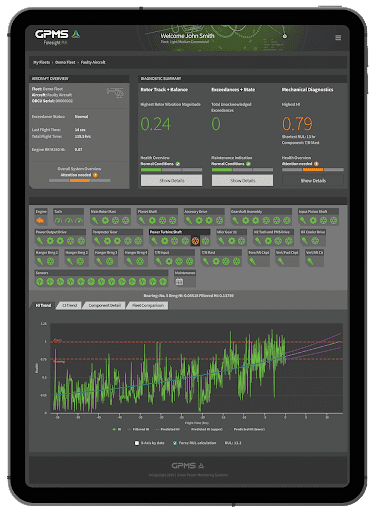376x512 pixels.
Task: Show Details for Mechanical Diagnostics
Action: 313,181
